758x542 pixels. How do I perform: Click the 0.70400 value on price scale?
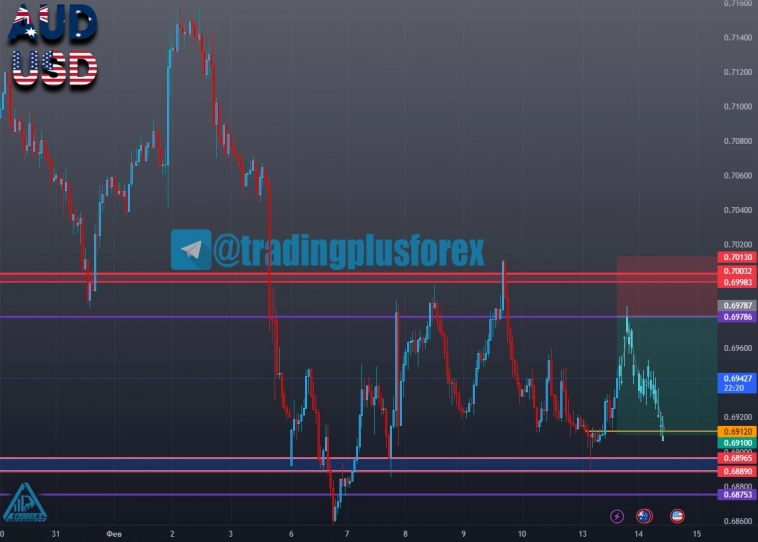pyautogui.click(x=738, y=210)
